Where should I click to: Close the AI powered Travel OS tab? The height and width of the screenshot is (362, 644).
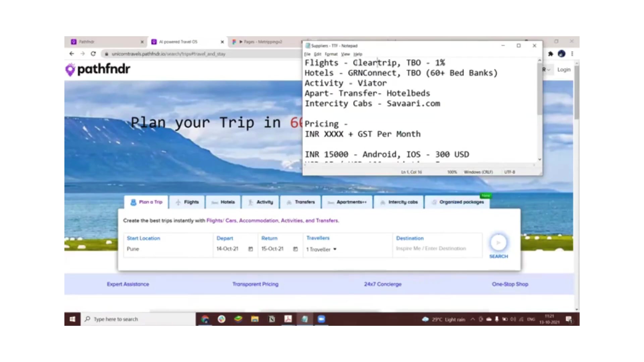pos(222,42)
